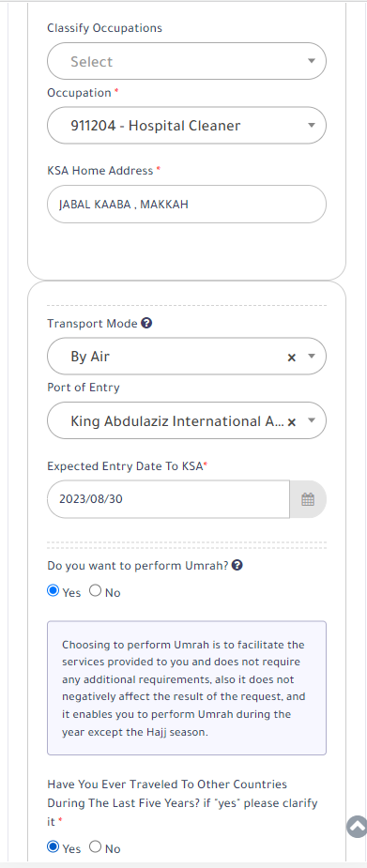Click the 911204 - Hospital Cleaner value
The image size is (367, 868).
[x=156, y=126]
